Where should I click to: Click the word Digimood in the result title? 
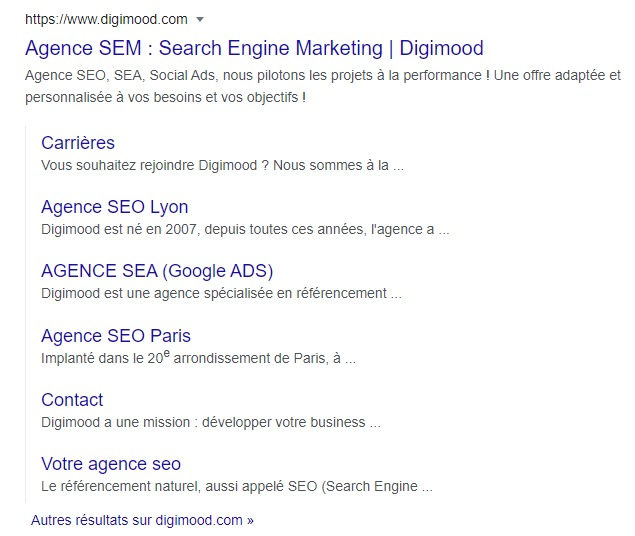441,48
